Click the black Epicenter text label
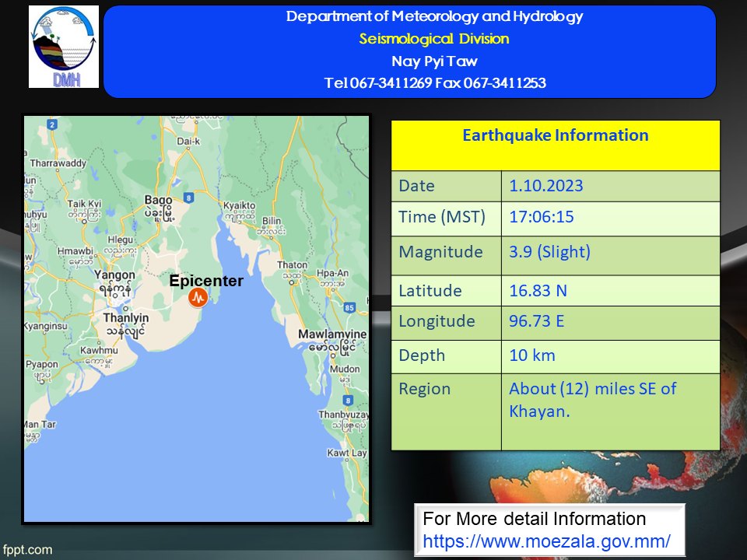The image size is (747, 560). pos(206,282)
